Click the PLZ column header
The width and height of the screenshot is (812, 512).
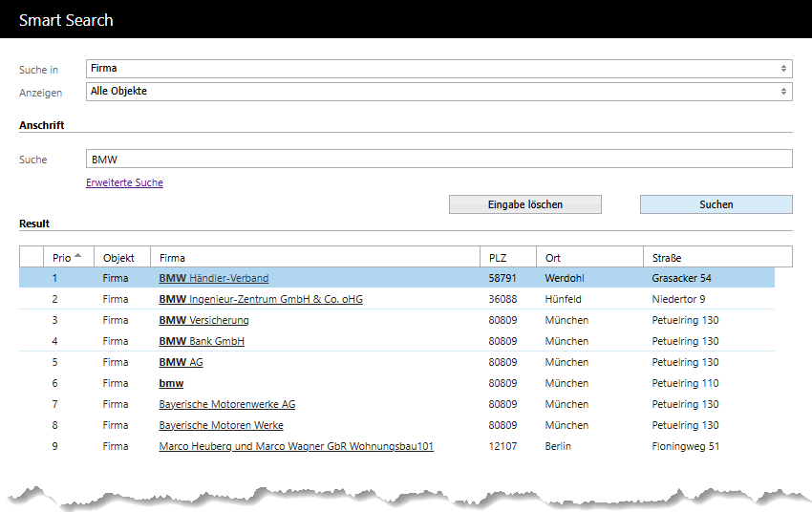508,257
